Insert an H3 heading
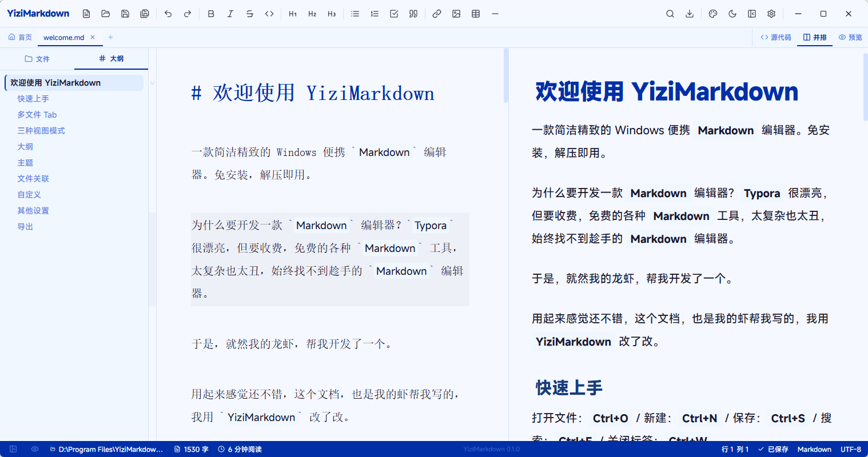 (x=332, y=14)
